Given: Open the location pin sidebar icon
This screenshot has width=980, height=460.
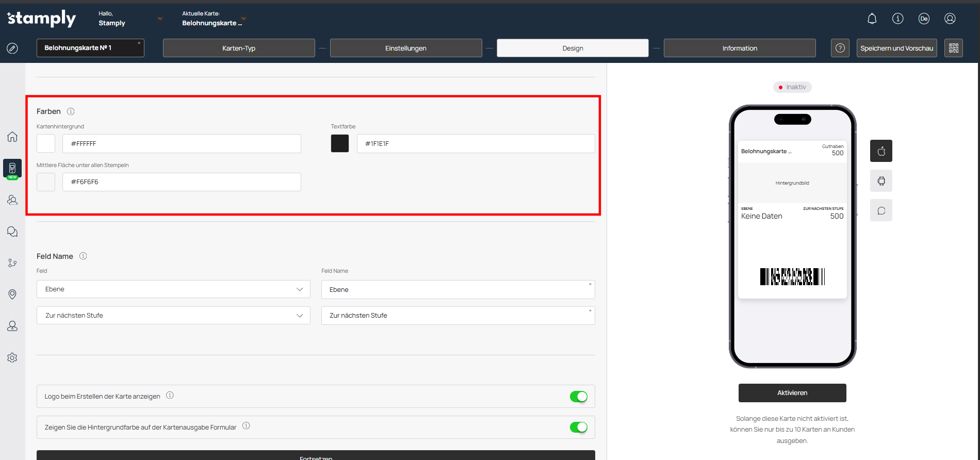Looking at the screenshot, I should click(12, 294).
